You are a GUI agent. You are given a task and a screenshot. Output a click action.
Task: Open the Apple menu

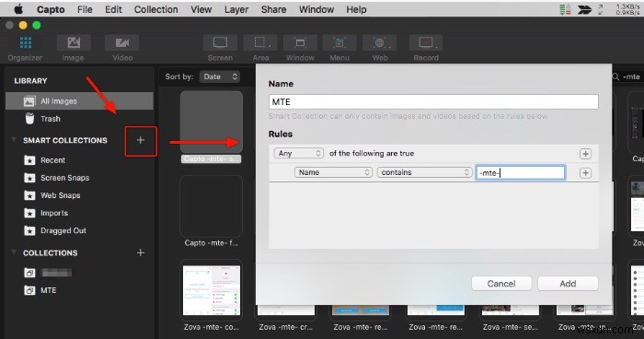19,9
